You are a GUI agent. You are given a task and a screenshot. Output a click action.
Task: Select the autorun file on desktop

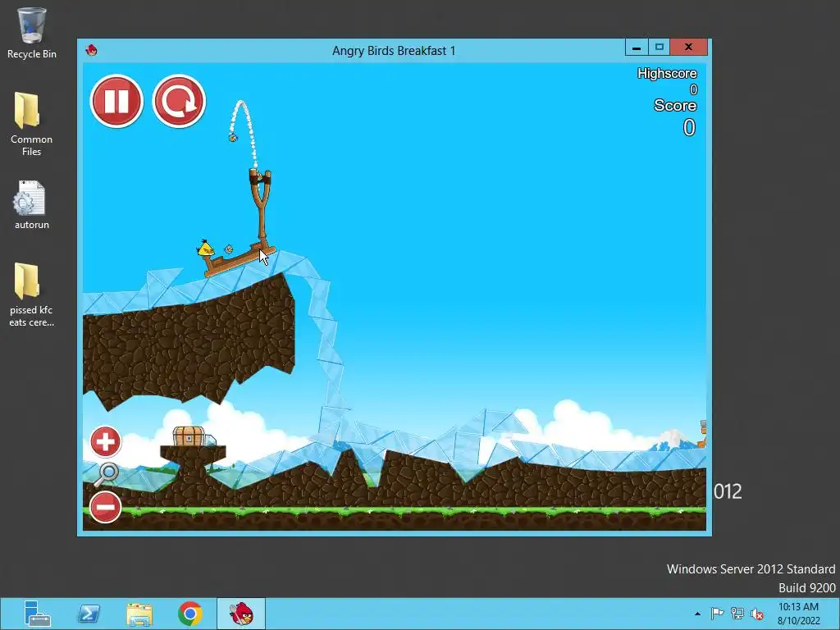pos(32,206)
